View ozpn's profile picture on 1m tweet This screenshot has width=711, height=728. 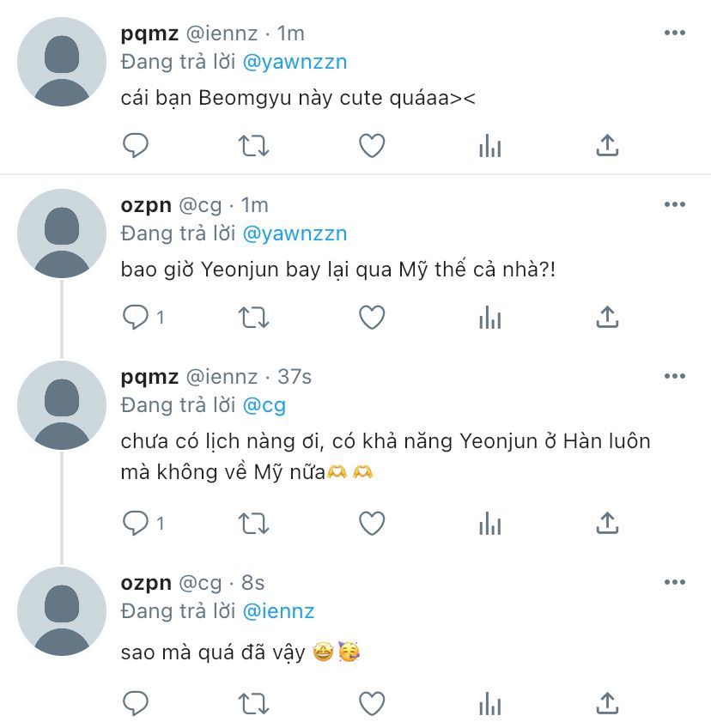[62, 234]
